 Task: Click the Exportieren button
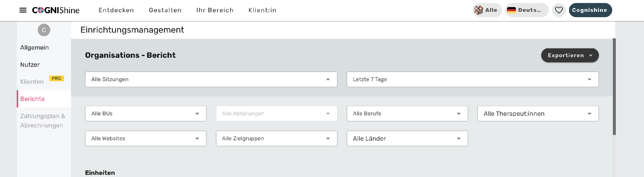[570, 55]
